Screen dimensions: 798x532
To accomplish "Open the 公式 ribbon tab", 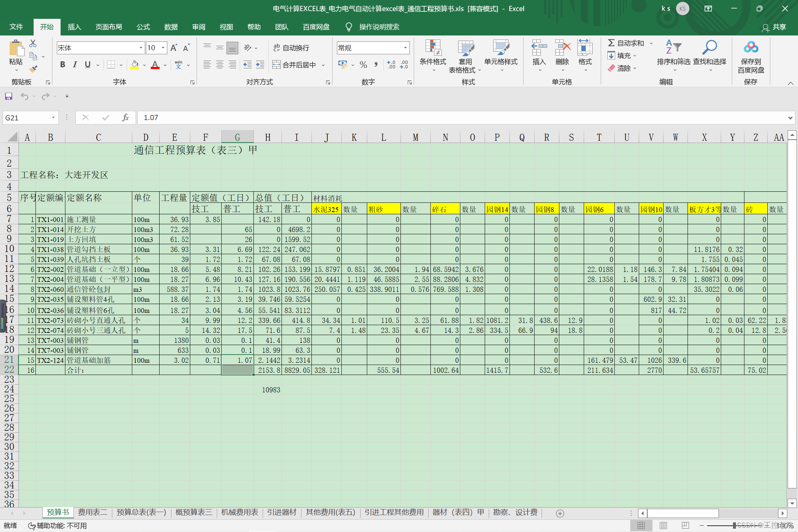I will coord(143,27).
